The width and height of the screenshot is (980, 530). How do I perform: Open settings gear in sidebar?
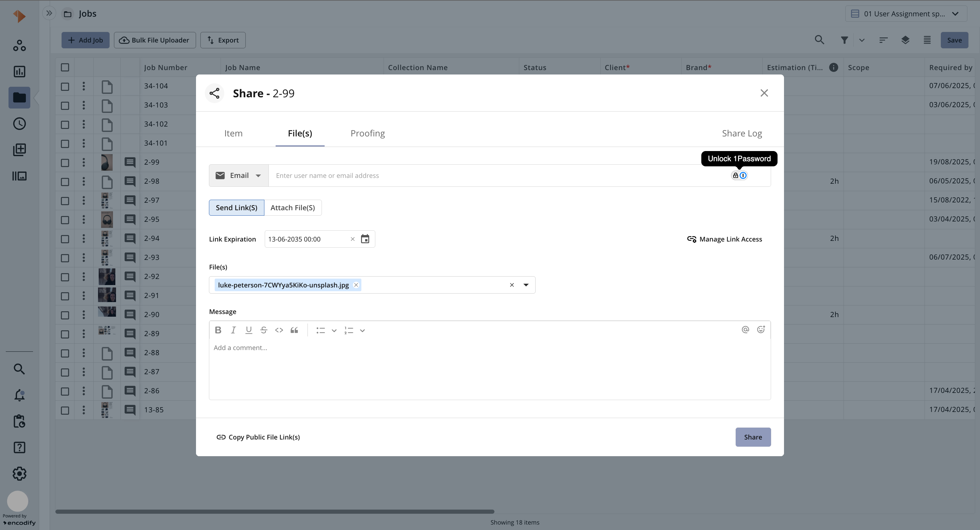coord(19,474)
